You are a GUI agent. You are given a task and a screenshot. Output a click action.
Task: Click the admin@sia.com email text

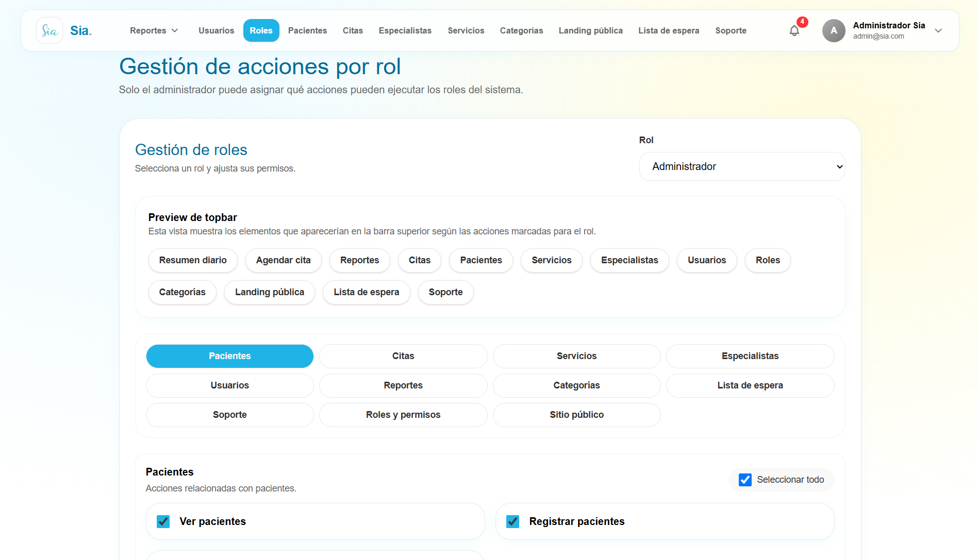pos(878,36)
